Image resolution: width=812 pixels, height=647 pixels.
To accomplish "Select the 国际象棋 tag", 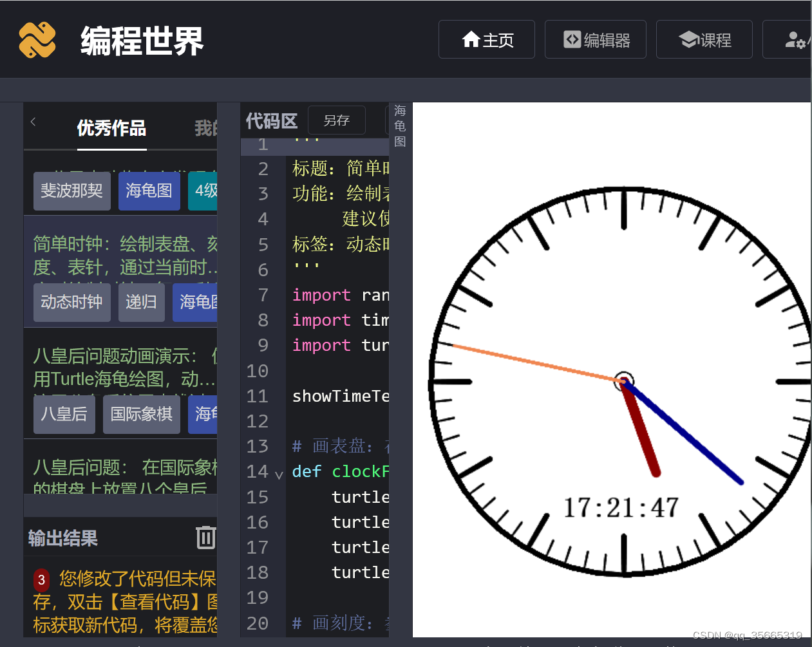I will click(x=142, y=414).
